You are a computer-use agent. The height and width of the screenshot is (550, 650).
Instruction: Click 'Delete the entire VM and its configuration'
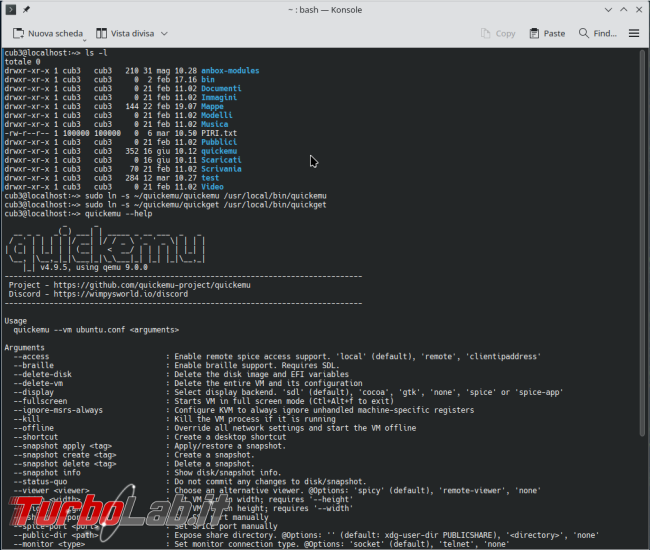268,383
